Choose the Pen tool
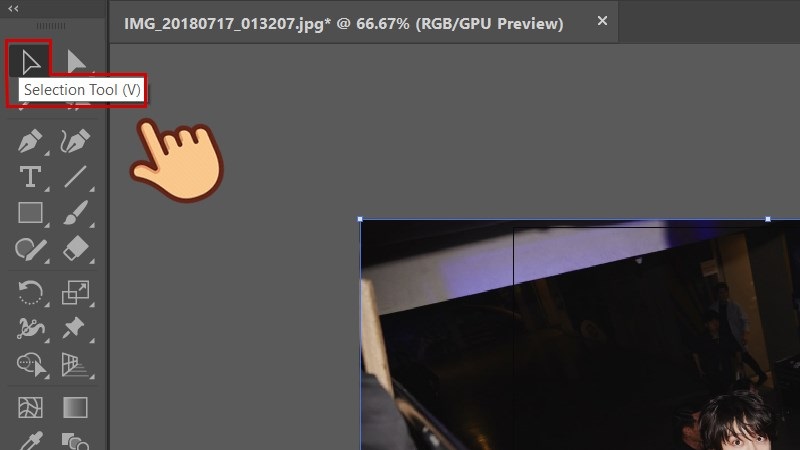This screenshot has height=450, width=800. 30,141
